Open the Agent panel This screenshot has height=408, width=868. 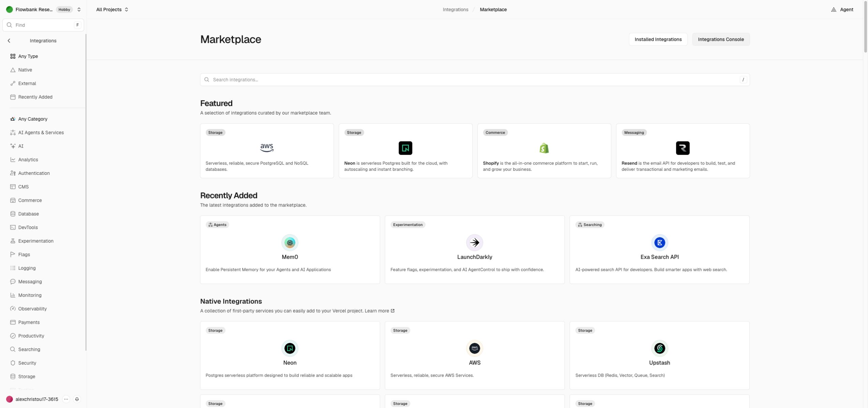point(842,10)
